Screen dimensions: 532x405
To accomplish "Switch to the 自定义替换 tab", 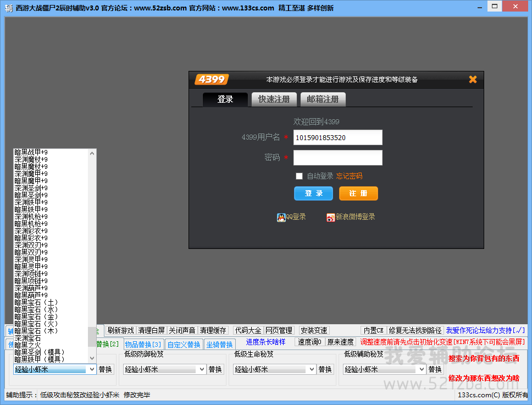I will (184, 345).
